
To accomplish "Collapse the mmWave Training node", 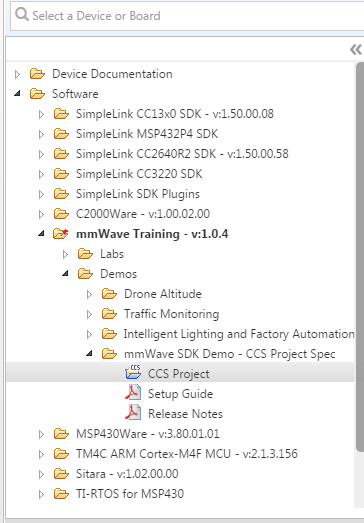I will [41, 234].
